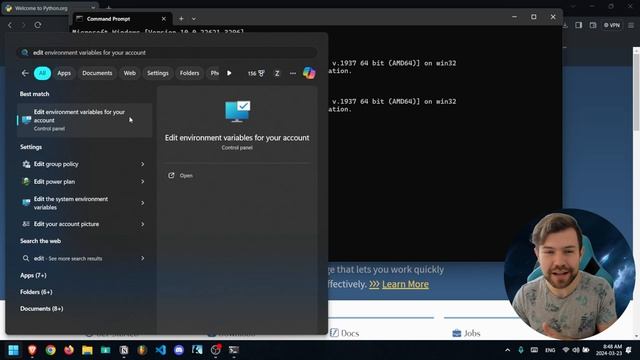The height and width of the screenshot is (360, 640).
Task: Switch the ENG input language indicator
Action: coord(550,350)
